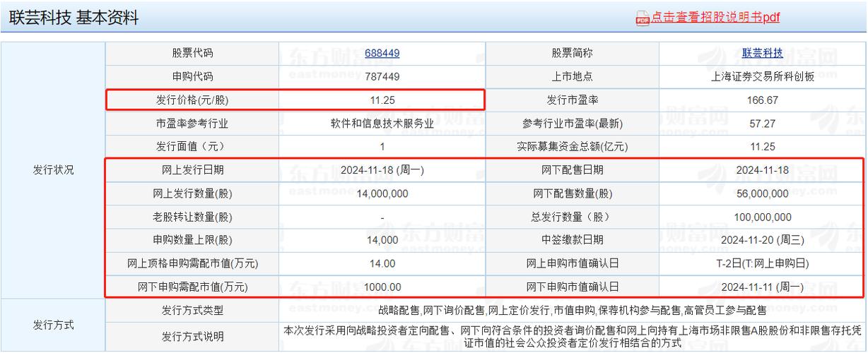Image resolution: width=868 pixels, height=353 pixels.
Task: Click the 实际募集资金总额(亿元) label
Action: coord(573,147)
